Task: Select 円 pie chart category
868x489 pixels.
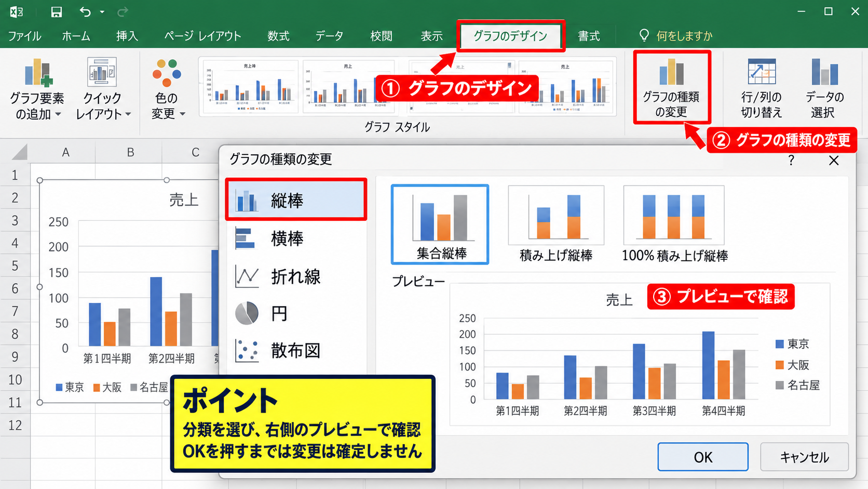Action: tap(296, 313)
